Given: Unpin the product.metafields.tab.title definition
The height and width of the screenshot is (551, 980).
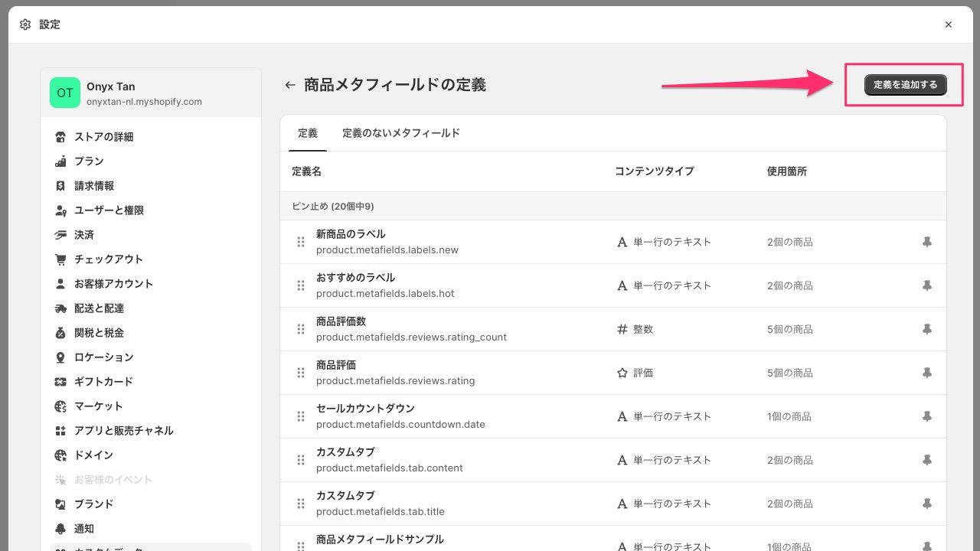Looking at the screenshot, I should point(926,504).
